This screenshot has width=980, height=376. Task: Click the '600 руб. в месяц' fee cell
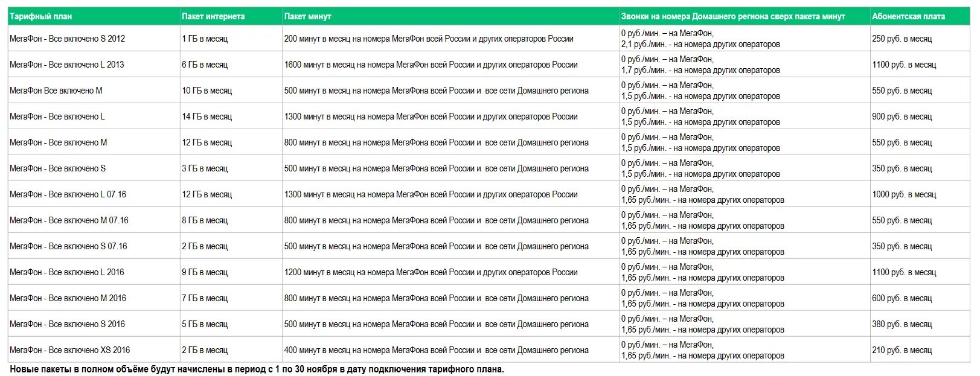(x=920, y=298)
